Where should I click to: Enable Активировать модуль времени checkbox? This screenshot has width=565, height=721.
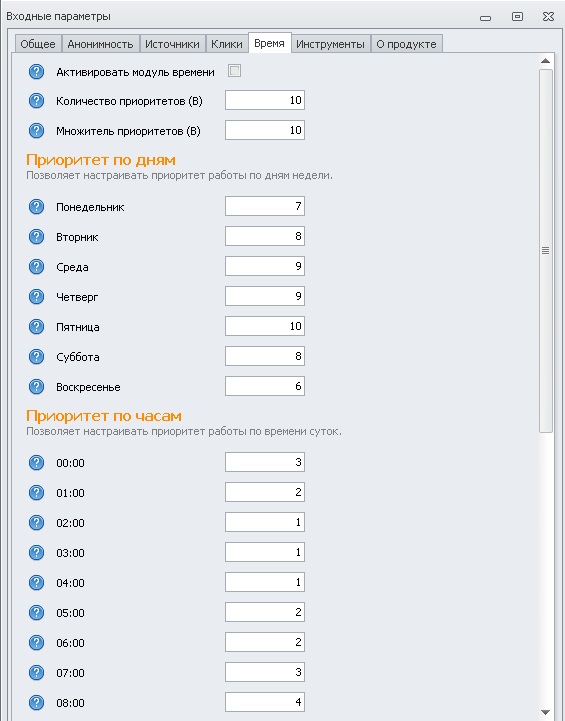(x=234, y=71)
